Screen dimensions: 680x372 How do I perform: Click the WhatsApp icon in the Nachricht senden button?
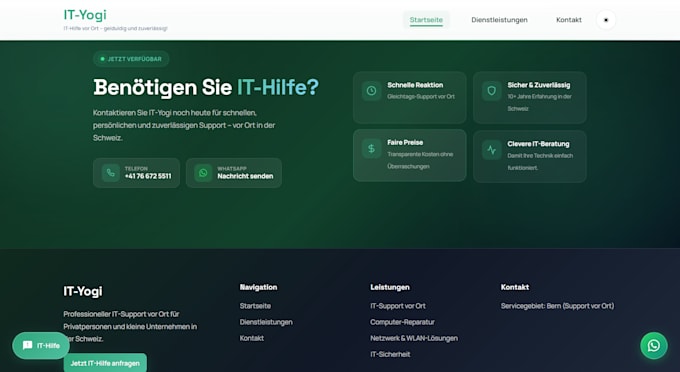pyautogui.click(x=203, y=173)
